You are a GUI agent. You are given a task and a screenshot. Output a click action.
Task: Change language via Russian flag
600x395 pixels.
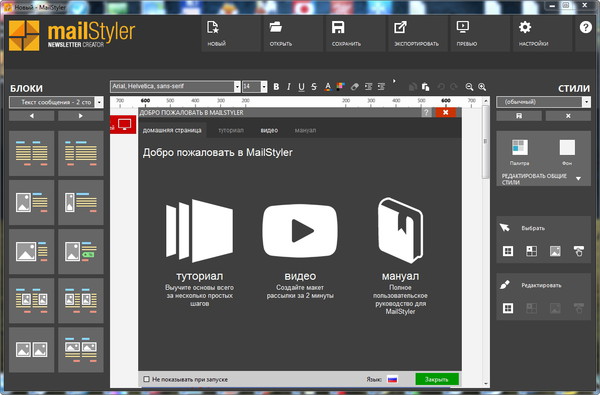[392, 379]
